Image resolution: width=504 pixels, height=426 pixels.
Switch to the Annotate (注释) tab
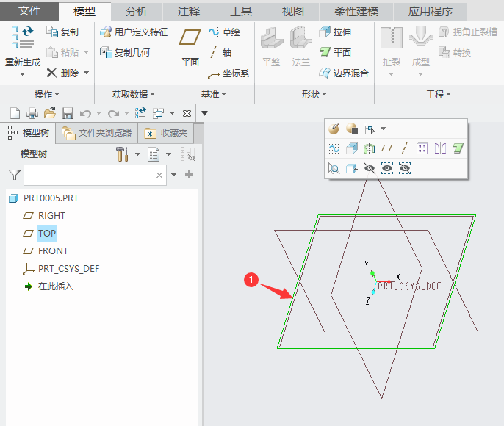[189, 12]
